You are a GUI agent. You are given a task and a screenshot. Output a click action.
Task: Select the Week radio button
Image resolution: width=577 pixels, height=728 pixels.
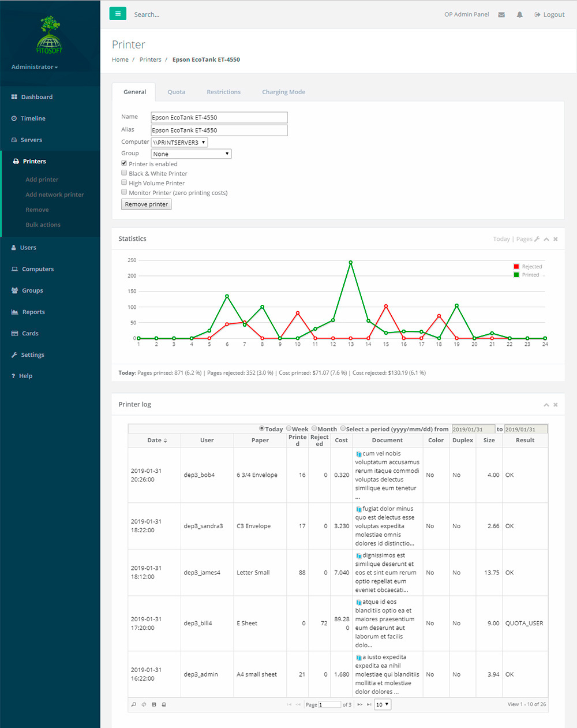(x=289, y=428)
